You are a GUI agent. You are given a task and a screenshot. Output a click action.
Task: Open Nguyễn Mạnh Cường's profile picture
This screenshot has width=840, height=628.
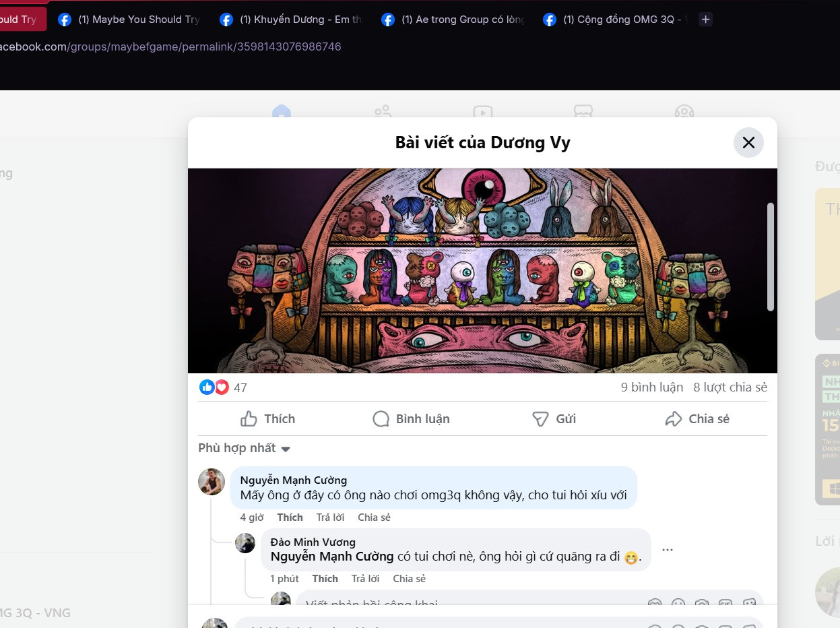[x=212, y=482]
